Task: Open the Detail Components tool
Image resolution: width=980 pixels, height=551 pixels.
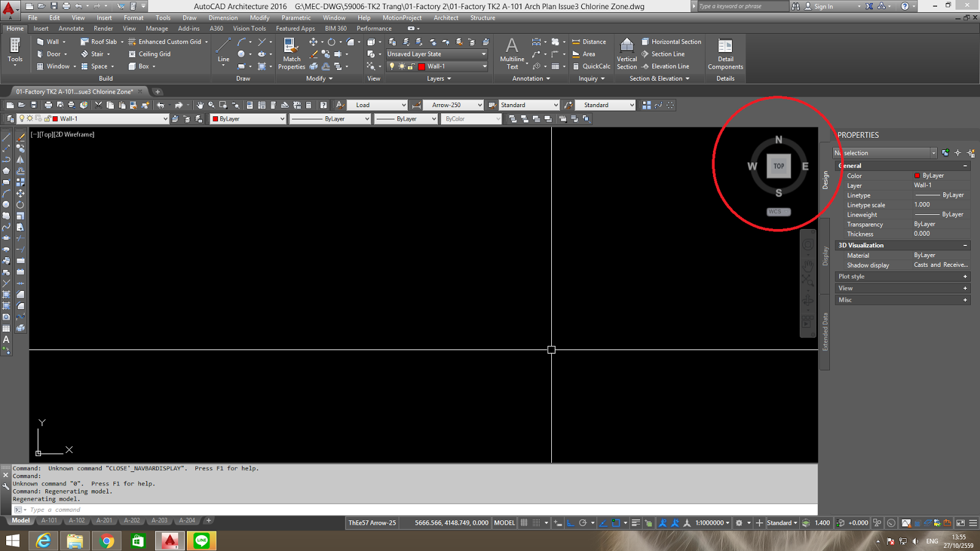Action: point(725,54)
